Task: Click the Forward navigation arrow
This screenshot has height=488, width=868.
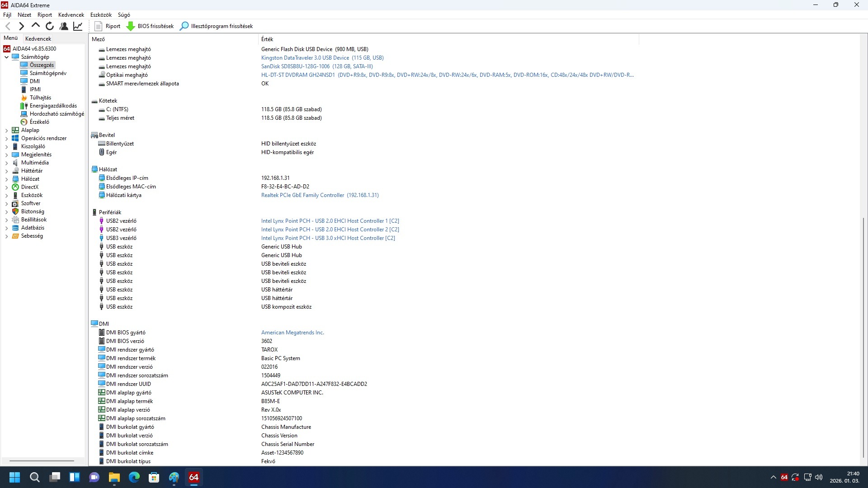Action: [x=21, y=26]
